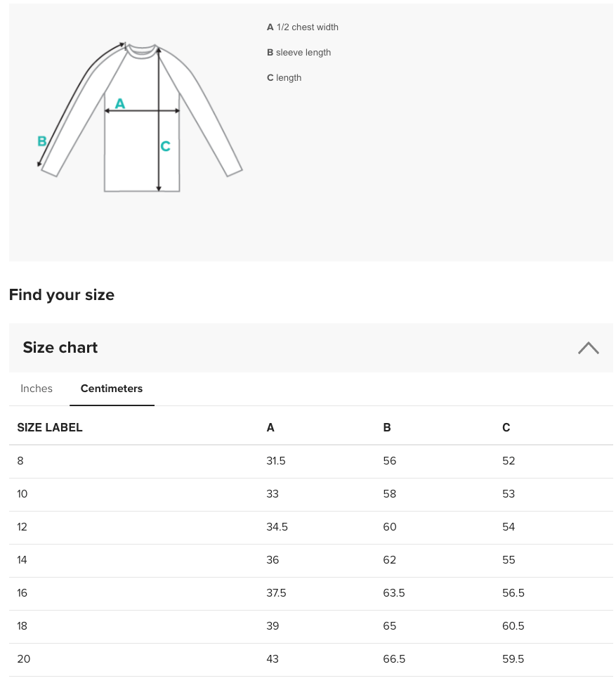Click the shirt measurement diagram
The width and height of the screenshot is (616, 683).
click(x=140, y=116)
